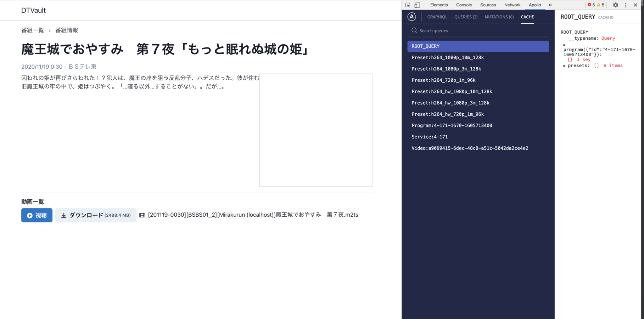
Task: Switch to the MUTATIONS (0) tab
Action: click(499, 17)
